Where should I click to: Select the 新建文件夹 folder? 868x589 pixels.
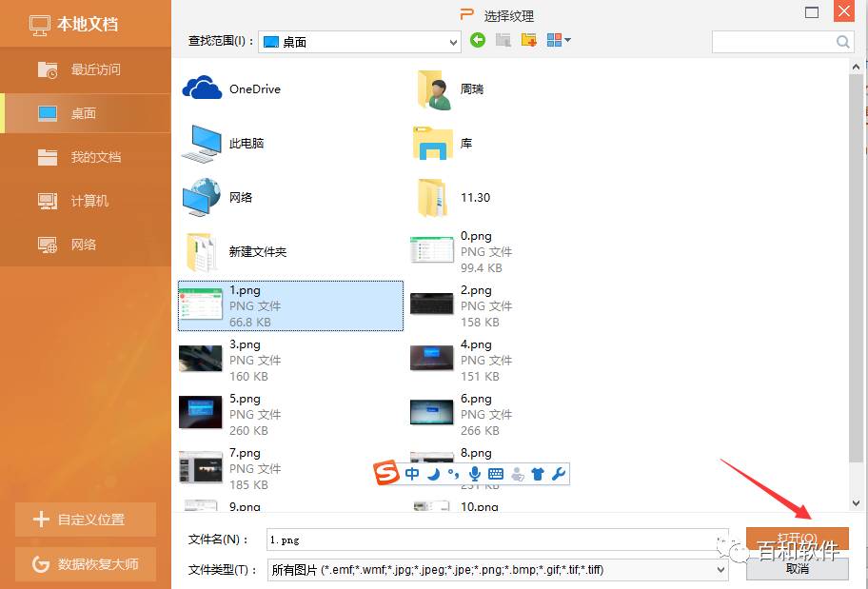234,252
